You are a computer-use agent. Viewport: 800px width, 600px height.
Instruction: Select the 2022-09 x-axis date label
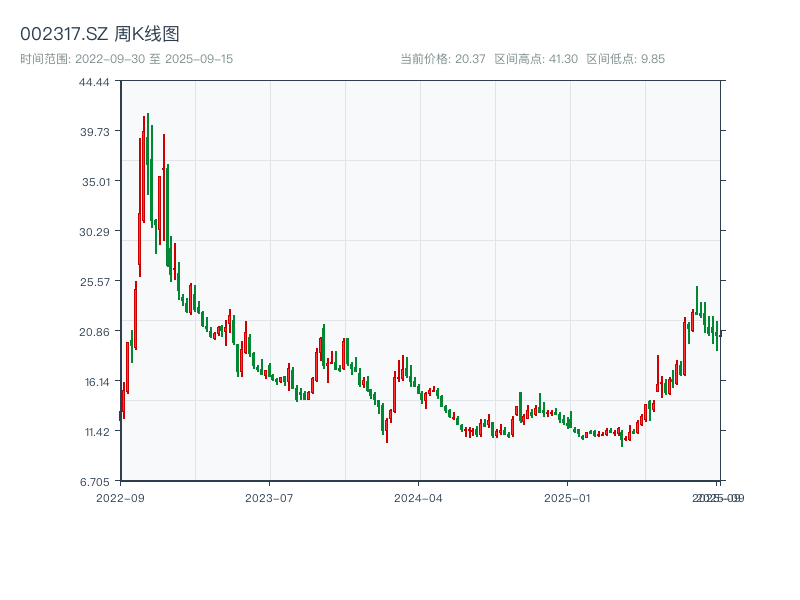[x=123, y=496]
